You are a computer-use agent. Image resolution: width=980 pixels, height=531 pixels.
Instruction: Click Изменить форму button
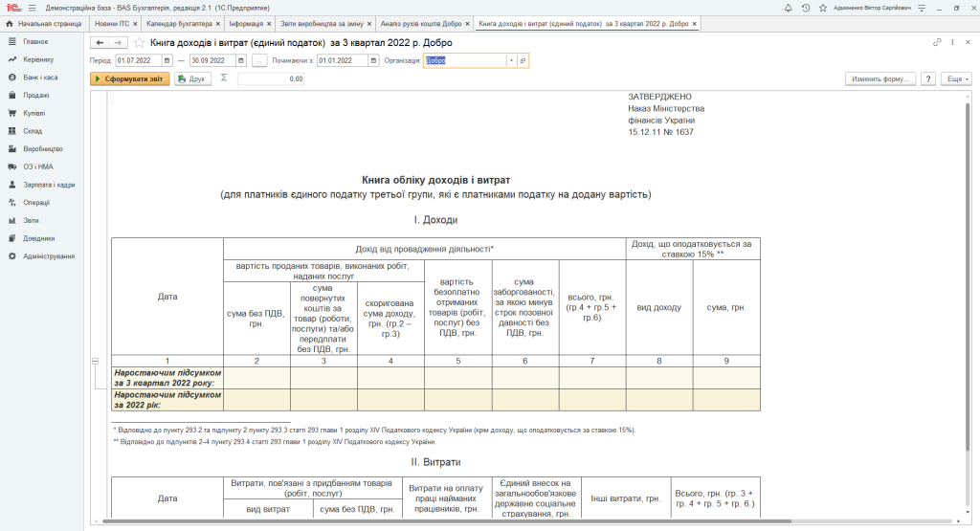880,78
